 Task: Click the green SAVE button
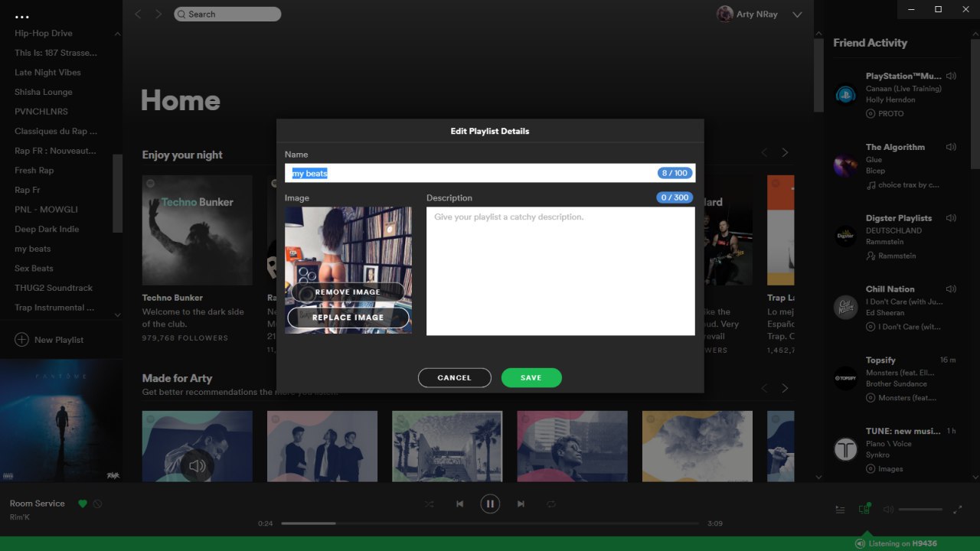(531, 378)
